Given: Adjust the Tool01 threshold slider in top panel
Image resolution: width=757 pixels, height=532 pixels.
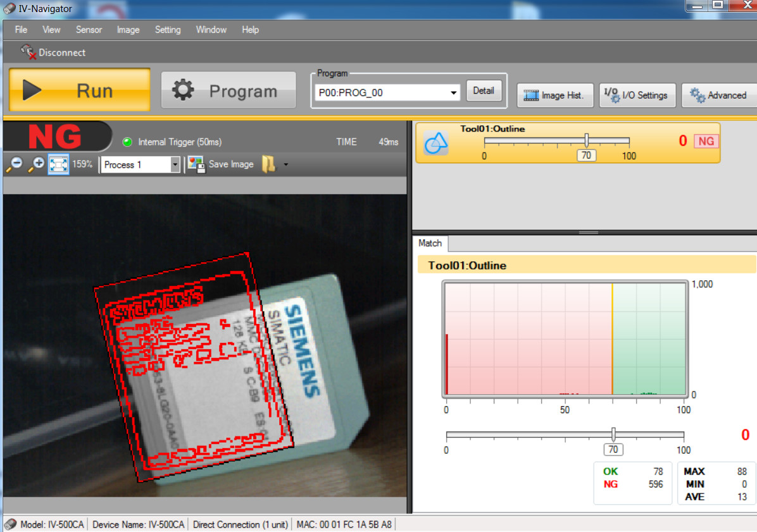Looking at the screenshot, I should pyautogui.click(x=587, y=140).
